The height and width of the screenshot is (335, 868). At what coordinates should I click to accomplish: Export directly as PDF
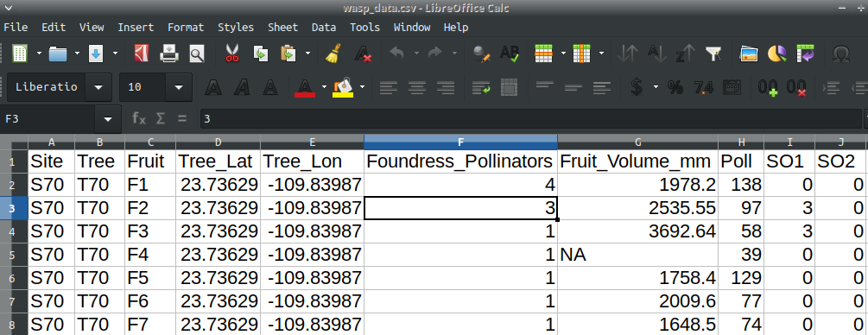tap(141, 54)
